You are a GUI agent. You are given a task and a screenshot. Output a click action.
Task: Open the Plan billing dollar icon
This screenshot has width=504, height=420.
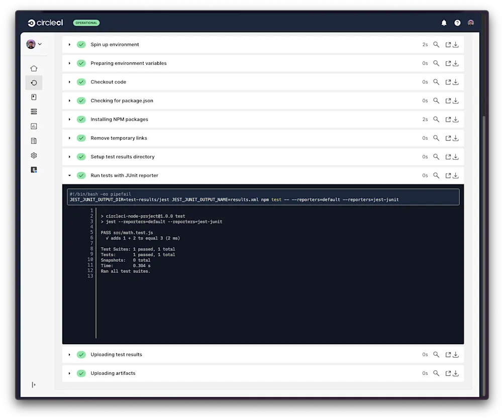pos(34,170)
